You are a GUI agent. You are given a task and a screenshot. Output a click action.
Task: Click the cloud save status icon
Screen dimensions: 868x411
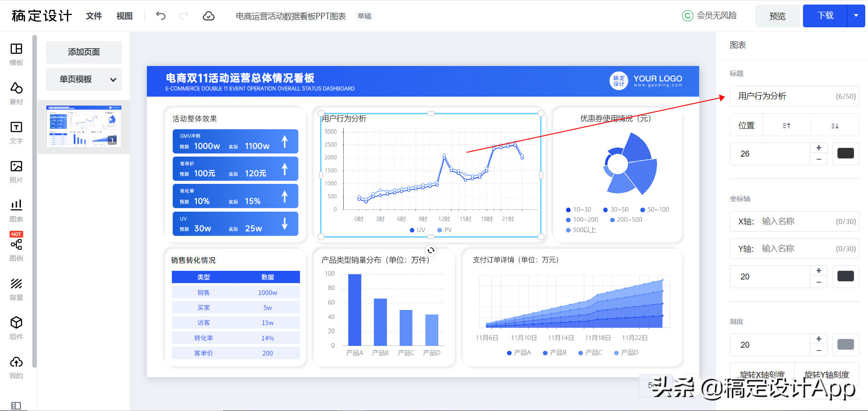[209, 16]
